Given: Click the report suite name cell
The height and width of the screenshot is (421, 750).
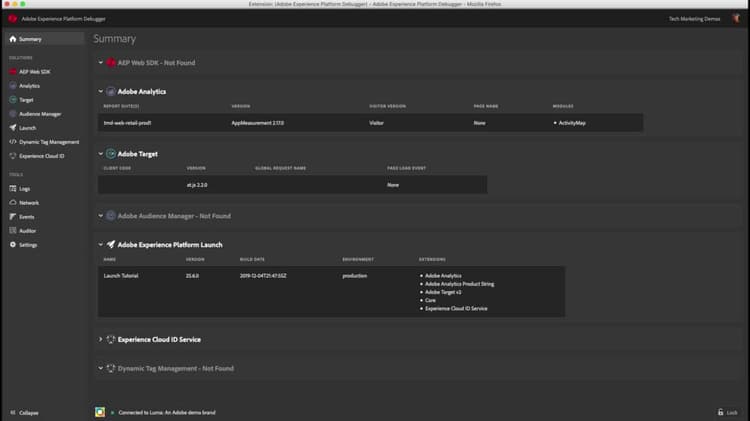Looking at the screenshot, I should (x=127, y=123).
